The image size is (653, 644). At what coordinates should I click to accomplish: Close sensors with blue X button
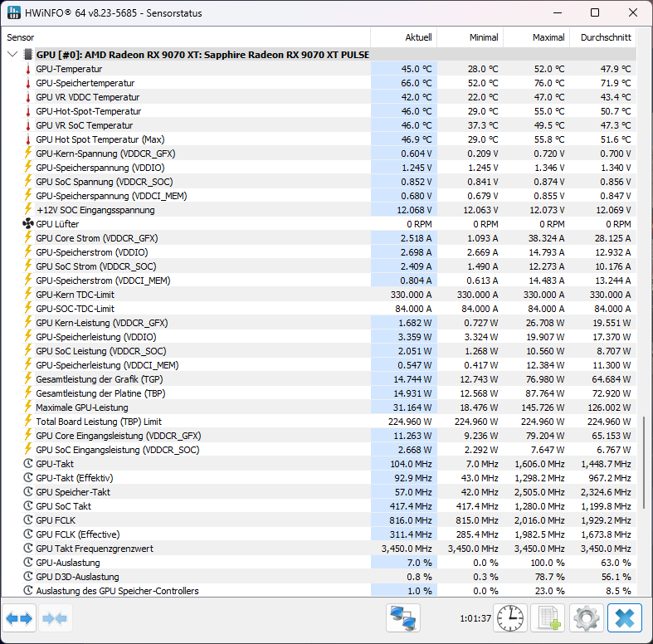click(625, 618)
